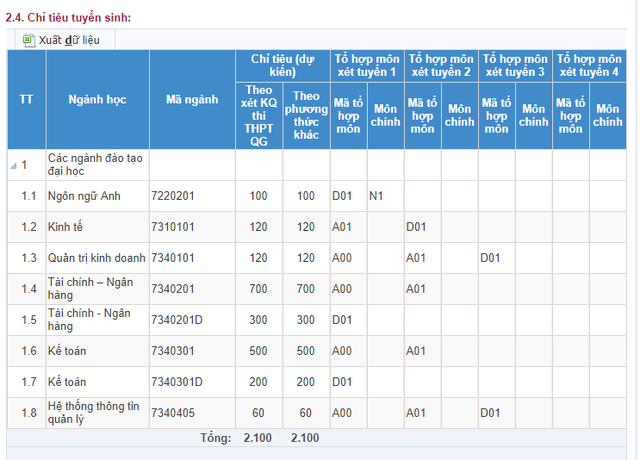The height and width of the screenshot is (460, 640).
Task: Click the Mã ngành column header
Action: coord(192,100)
